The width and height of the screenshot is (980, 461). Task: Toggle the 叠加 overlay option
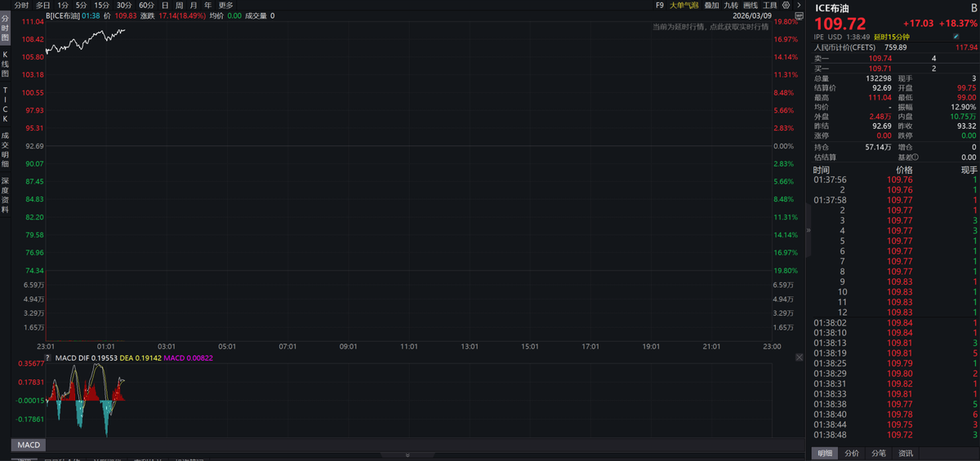710,5
